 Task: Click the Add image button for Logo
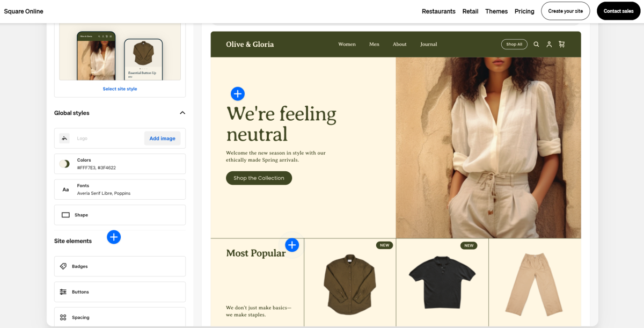[162, 139]
